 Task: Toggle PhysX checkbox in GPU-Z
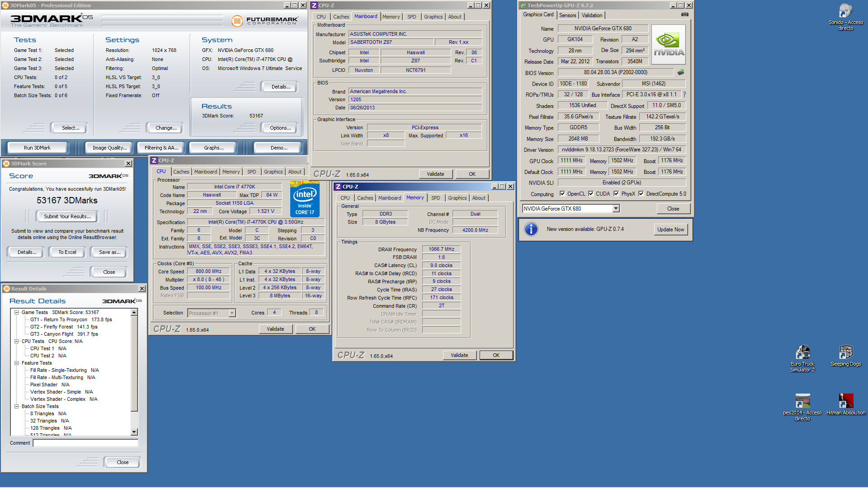click(x=616, y=194)
